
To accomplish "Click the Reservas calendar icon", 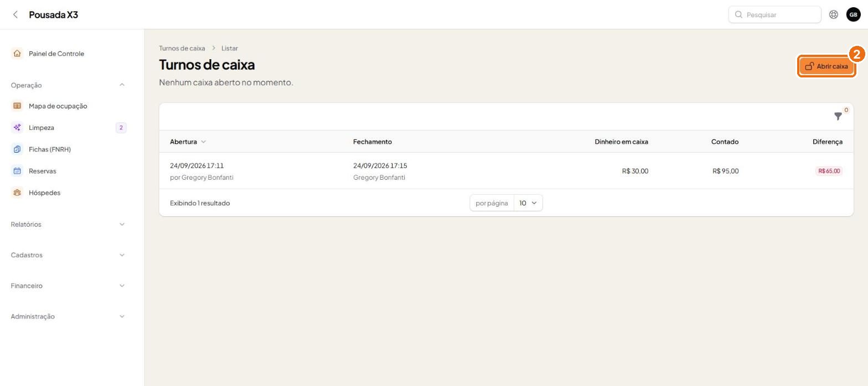I will pos(17,171).
